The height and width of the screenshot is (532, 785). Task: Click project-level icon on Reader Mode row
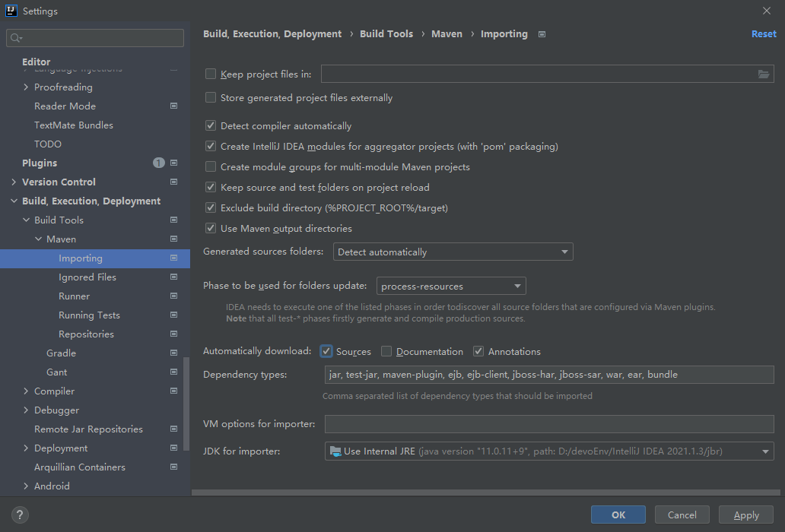173,106
